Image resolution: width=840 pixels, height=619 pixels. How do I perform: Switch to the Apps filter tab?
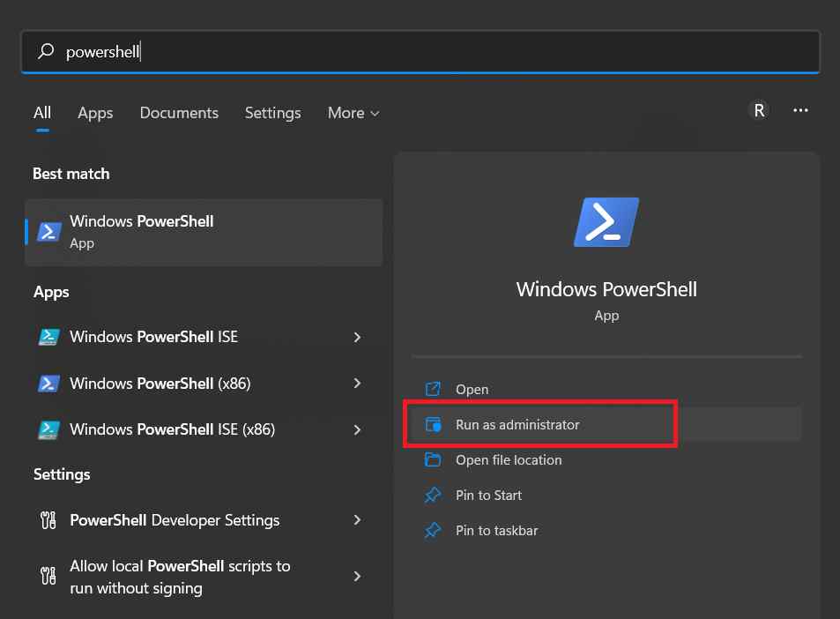[95, 113]
